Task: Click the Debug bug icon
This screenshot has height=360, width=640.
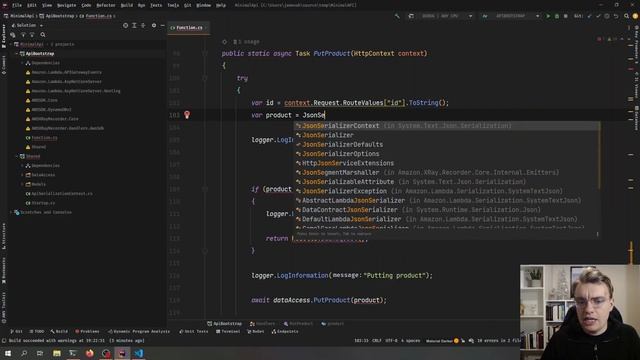Action: click(x=557, y=16)
